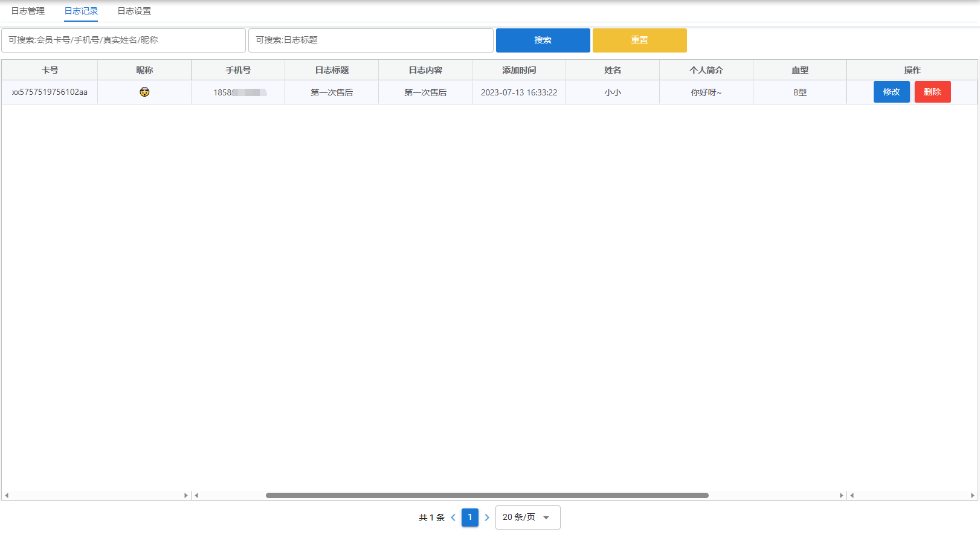Image resolution: width=980 pixels, height=535 pixels.
Task: Click the 你好呀~ profile cell
Action: (x=706, y=92)
